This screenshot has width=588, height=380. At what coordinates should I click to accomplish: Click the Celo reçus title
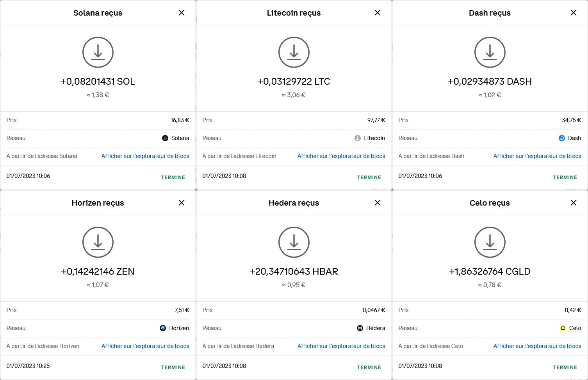490,203
